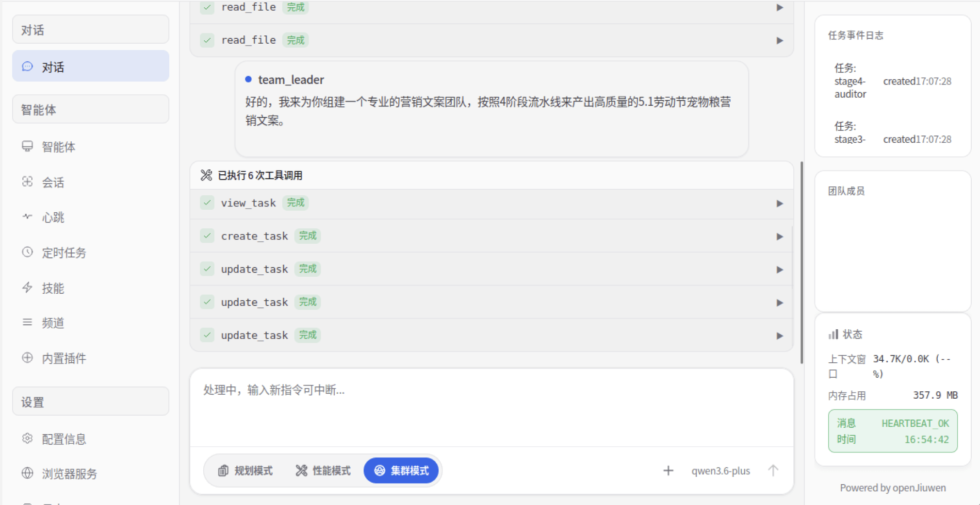This screenshot has width=980, height=505.
Task: Open the 会话 sessions page
Action: pos(91,182)
